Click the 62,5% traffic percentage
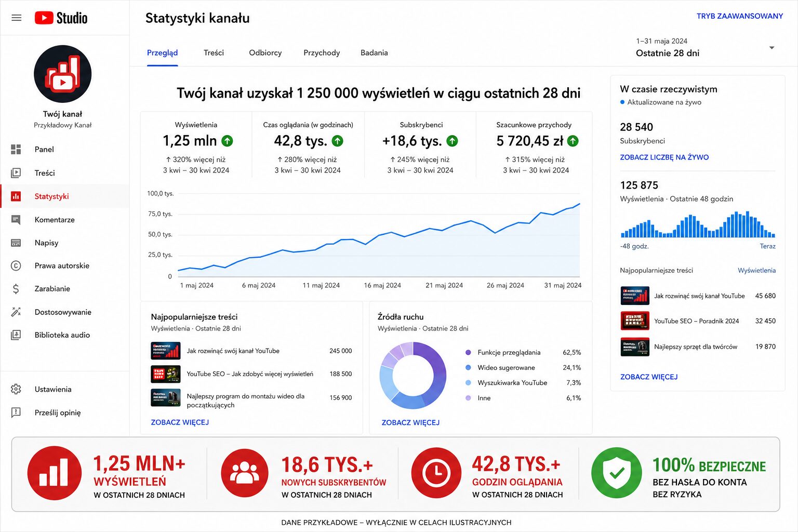 [572, 352]
